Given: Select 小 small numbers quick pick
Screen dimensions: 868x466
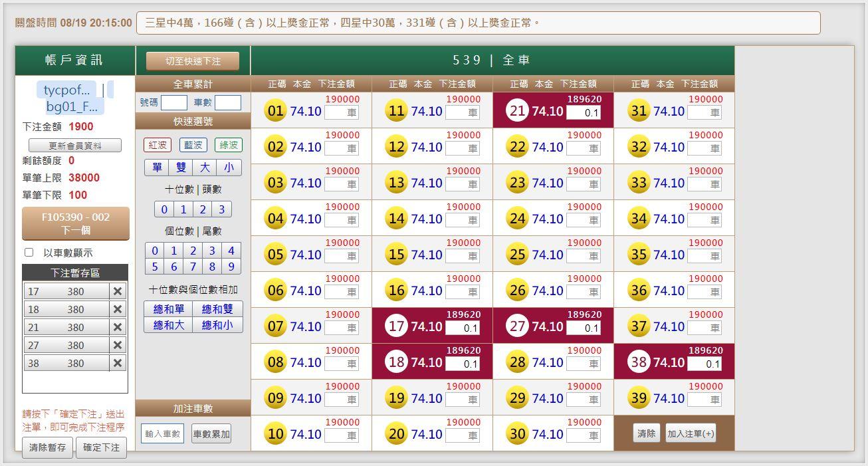Looking at the screenshot, I should pyautogui.click(x=229, y=168).
